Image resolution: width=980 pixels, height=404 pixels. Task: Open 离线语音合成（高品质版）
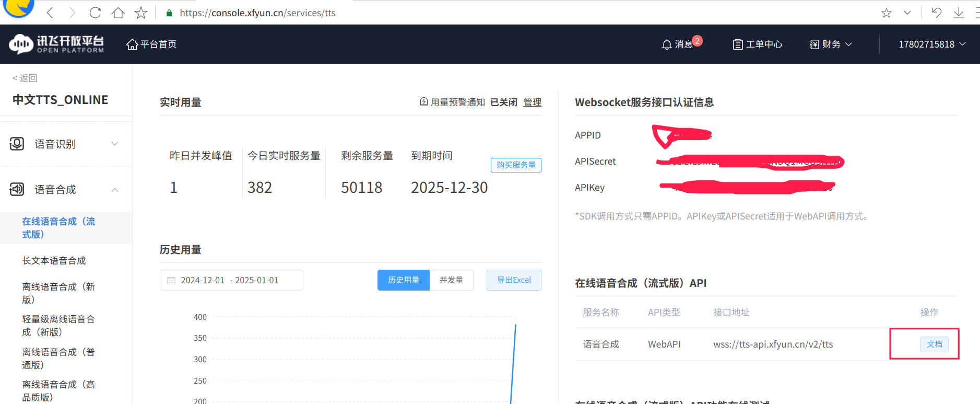pyautogui.click(x=58, y=391)
